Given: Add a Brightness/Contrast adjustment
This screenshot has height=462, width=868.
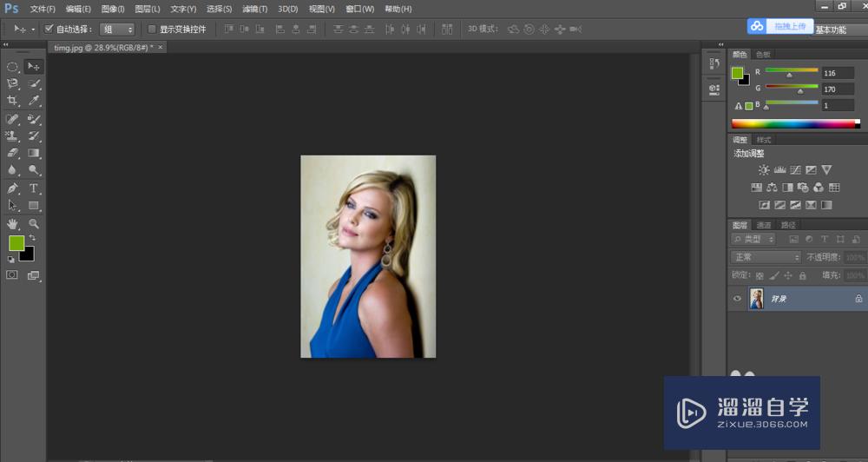Looking at the screenshot, I should pyautogui.click(x=764, y=170).
